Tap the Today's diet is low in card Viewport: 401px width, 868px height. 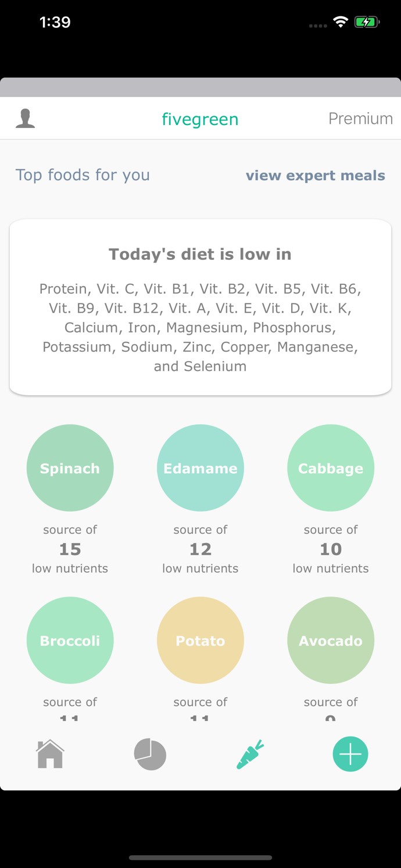tap(201, 308)
